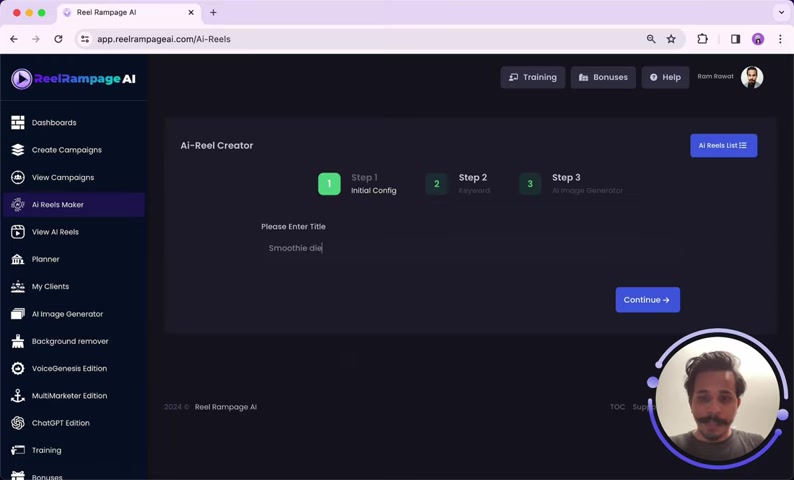This screenshot has width=794, height=480.
Task: Click the Ai Reels Maker gear icon
Action: (18, 205)
